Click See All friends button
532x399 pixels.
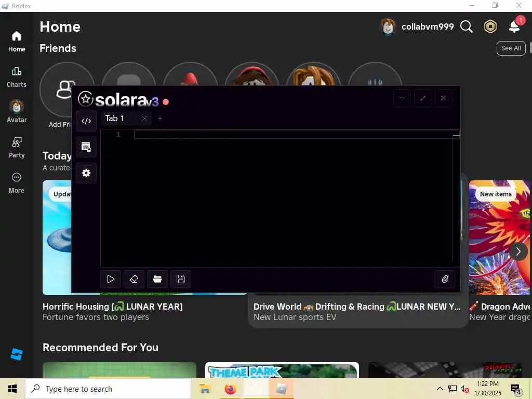511,48
